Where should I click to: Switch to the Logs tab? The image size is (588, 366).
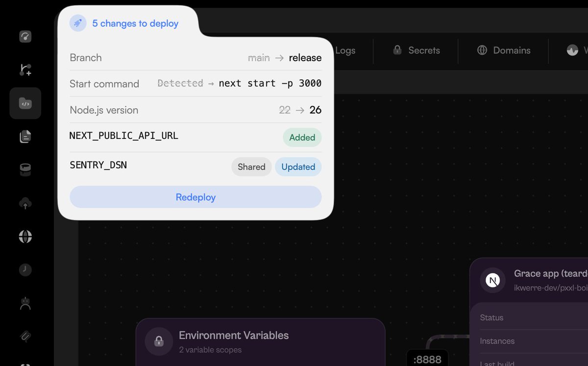click(345, 51)
